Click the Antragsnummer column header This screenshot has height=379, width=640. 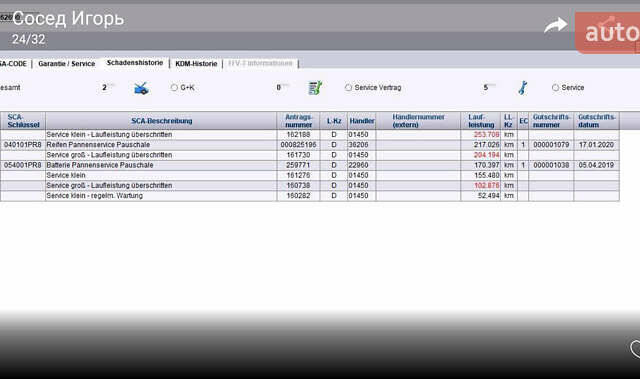point(298,121)
